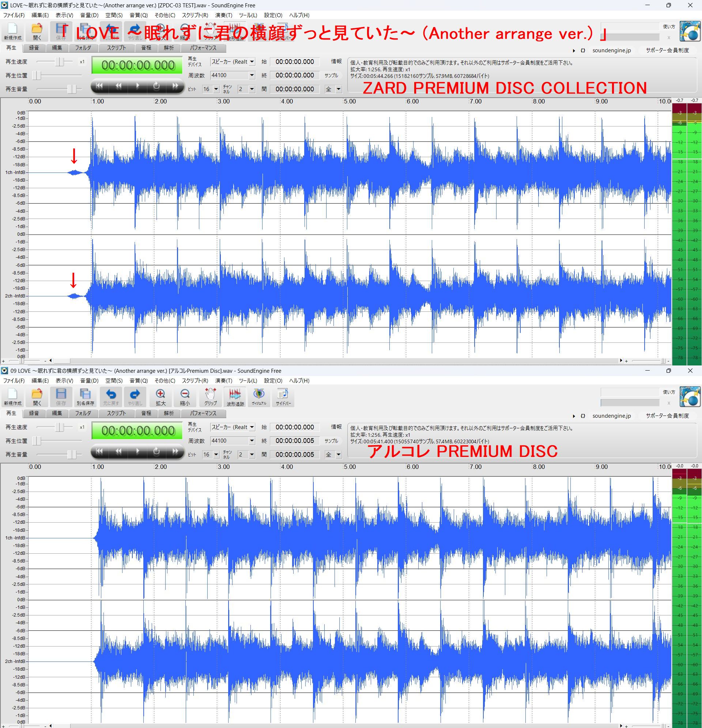This screenshot has width=702, height=728.
Task: Open ヴィジュアル icon in アルコレPremium Disc window
Action: point(258,396)
